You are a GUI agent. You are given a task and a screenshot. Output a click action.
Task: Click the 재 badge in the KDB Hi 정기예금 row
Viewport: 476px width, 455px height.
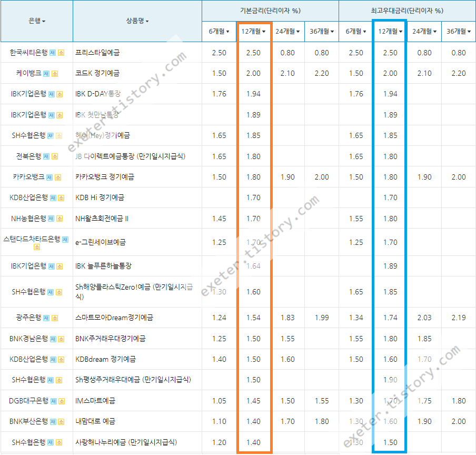(53, 198)
